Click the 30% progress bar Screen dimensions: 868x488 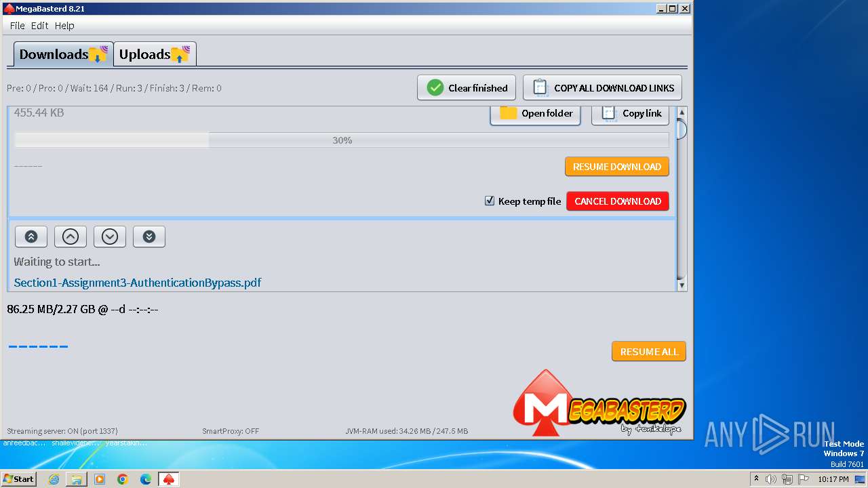coord(342,140)
